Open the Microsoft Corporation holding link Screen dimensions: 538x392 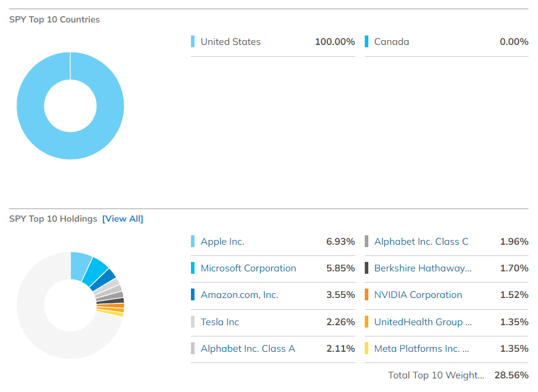coord(248,268)
